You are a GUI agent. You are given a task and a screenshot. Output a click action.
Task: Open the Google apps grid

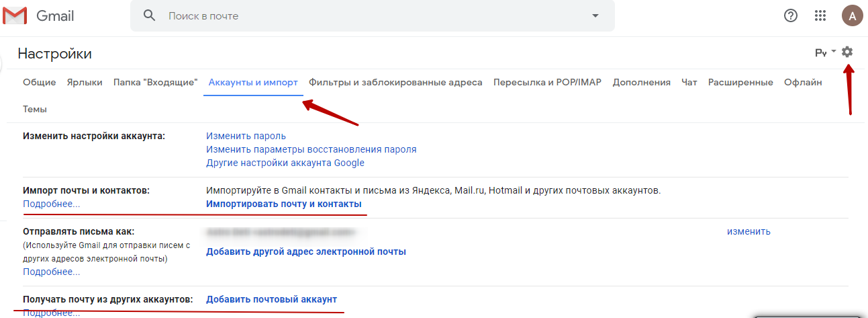click(x=820, y=15)
